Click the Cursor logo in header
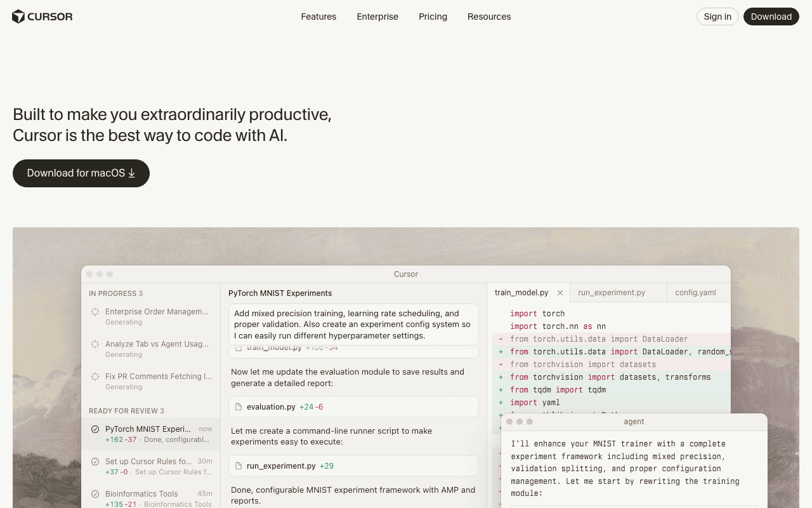Screen dimensions: 812x508 (42, 17)
